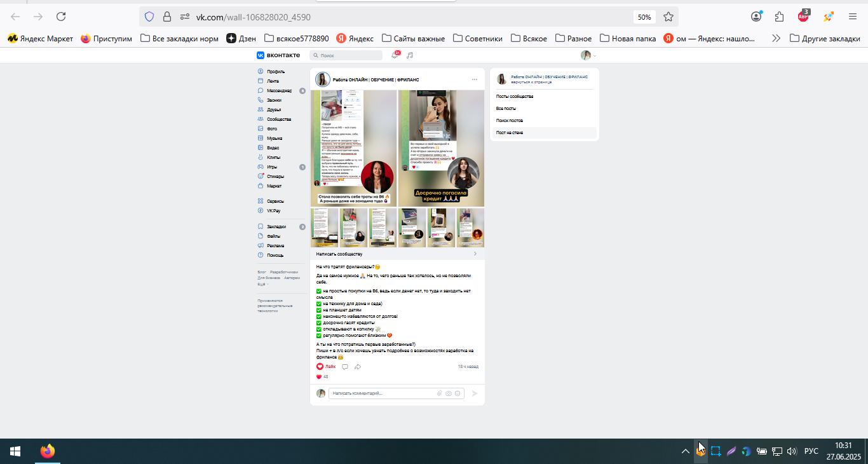868x464 pixels.
Task: Add a photo with the camera icon in comment box
Action: pyautogui.click(x=449, y=393)
